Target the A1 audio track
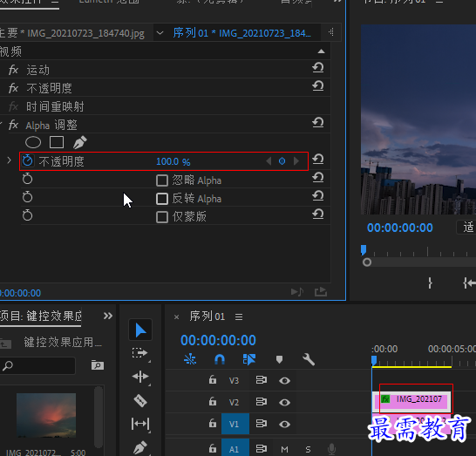Screen dimensions: 476x456 [235, 447]
